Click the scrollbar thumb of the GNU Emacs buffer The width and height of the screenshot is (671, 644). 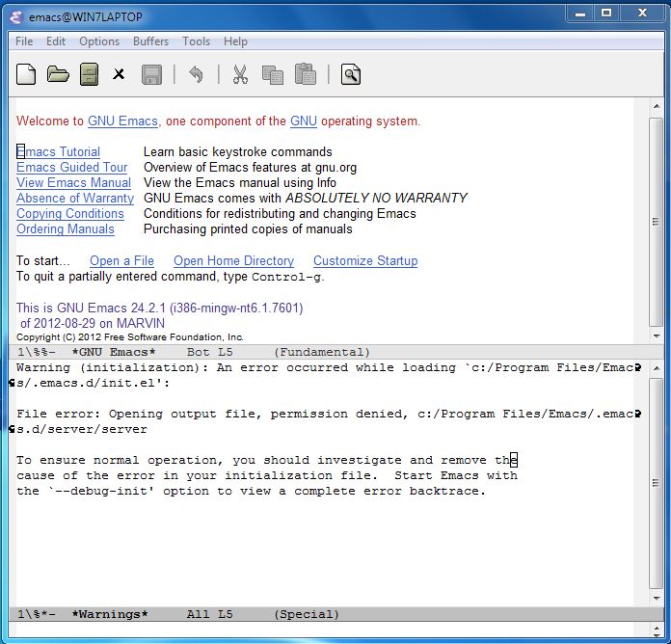656,221
